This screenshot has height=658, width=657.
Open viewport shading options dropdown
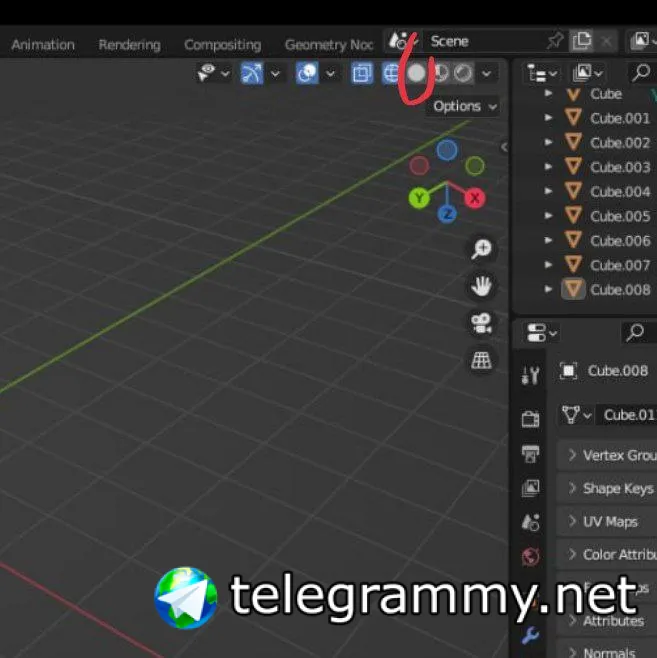pos(486,74)
